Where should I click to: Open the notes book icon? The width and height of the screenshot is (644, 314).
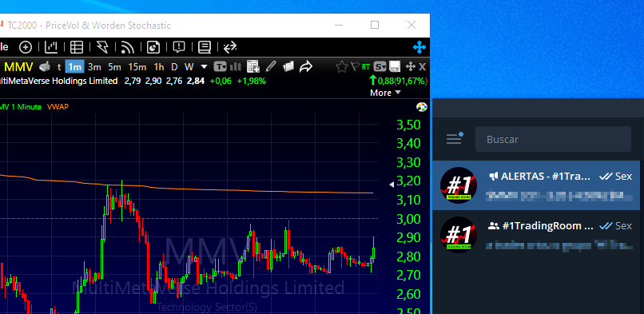coord(204,48)
